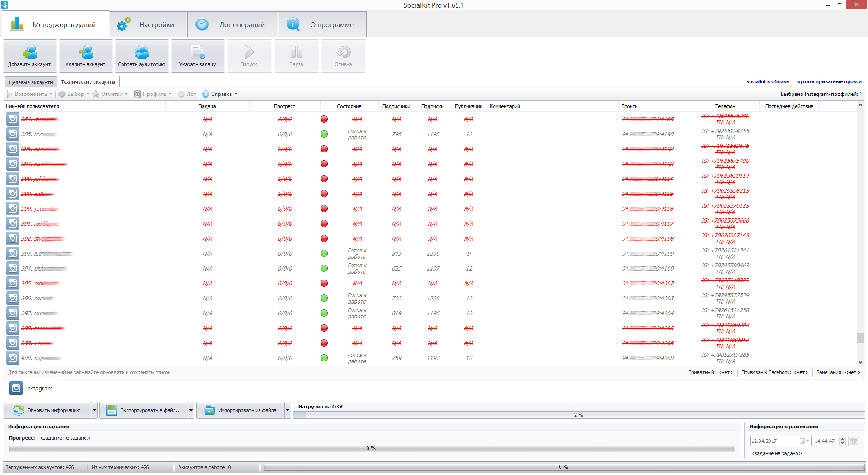Switch to Целевые аккаунты tab

click(x=31, y=82)
